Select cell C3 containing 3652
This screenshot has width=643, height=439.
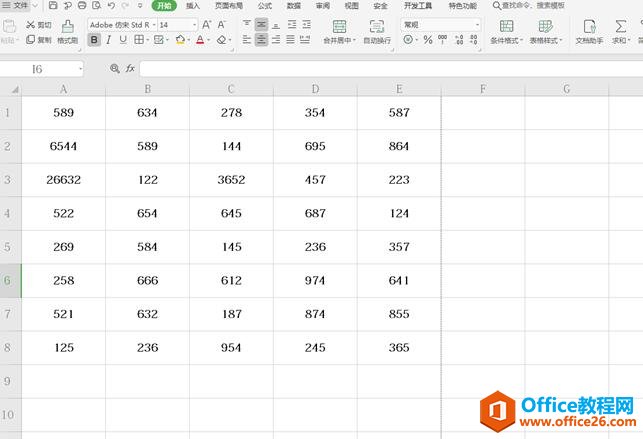pos(231,180)
